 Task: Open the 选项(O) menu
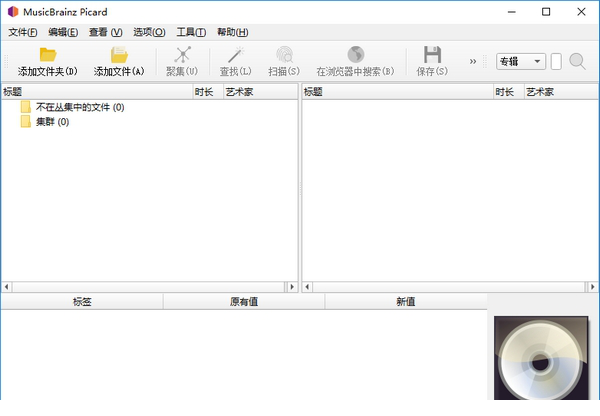click(x=149, y=32)
